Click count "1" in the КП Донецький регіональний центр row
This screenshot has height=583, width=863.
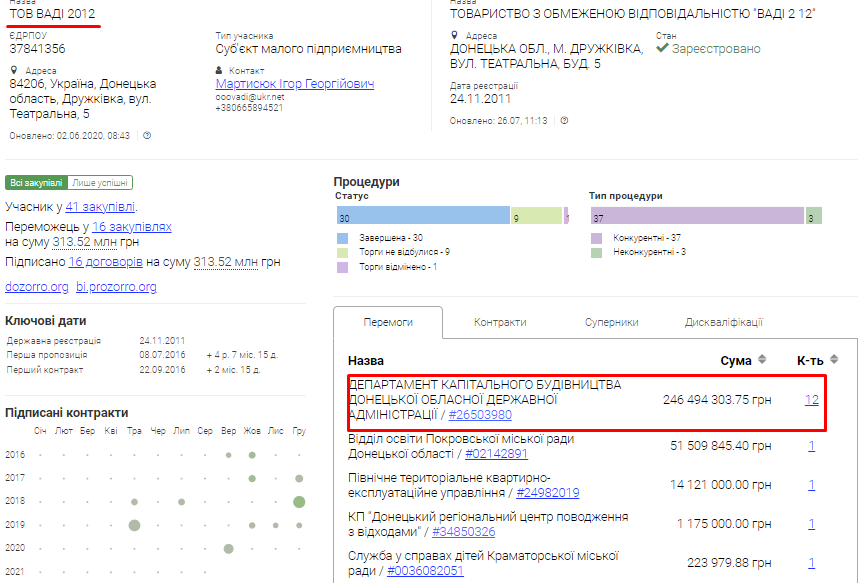tap(812, 524)
